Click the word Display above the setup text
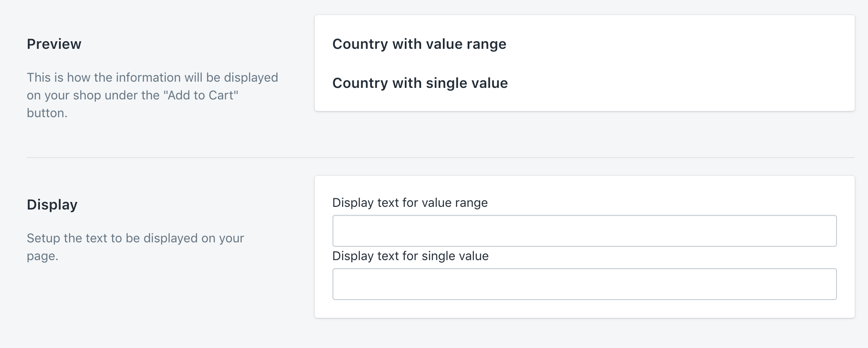868x348 pixels. [52, 204]
